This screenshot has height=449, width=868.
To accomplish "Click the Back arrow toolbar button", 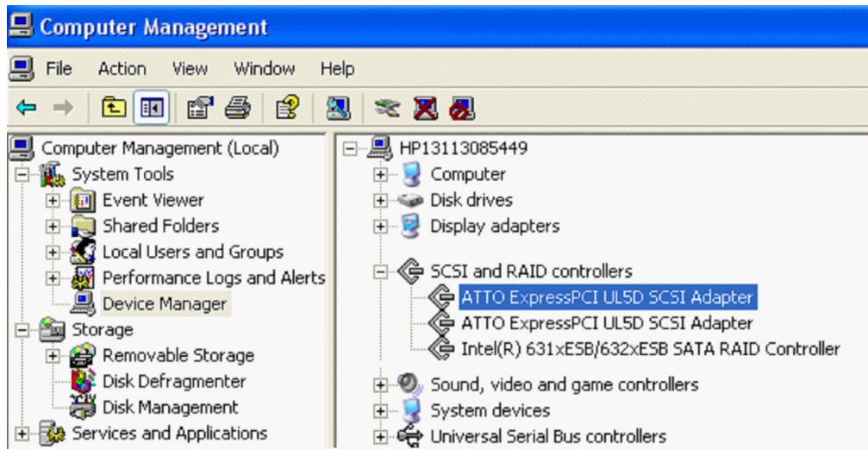I will [x=26, y=108].
